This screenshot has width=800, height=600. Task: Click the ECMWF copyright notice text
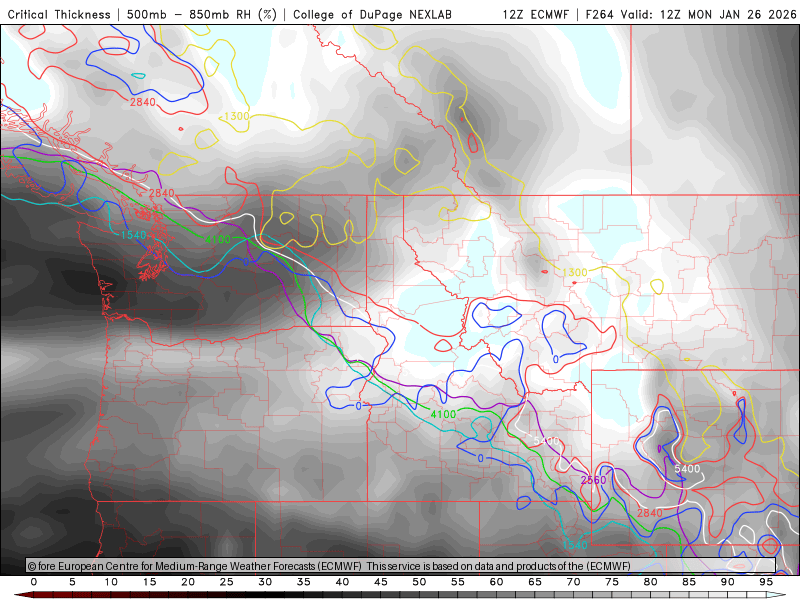[x=329, y=566]
